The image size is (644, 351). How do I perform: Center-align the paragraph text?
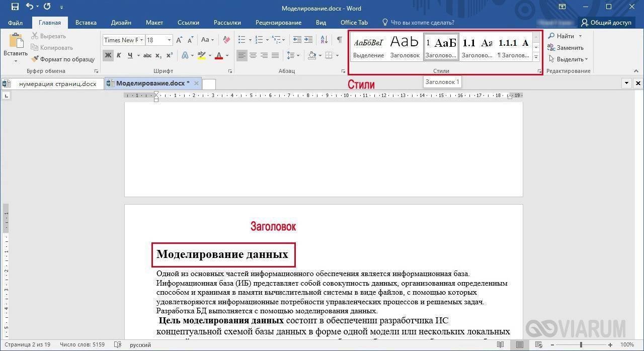tap(253, 55)
